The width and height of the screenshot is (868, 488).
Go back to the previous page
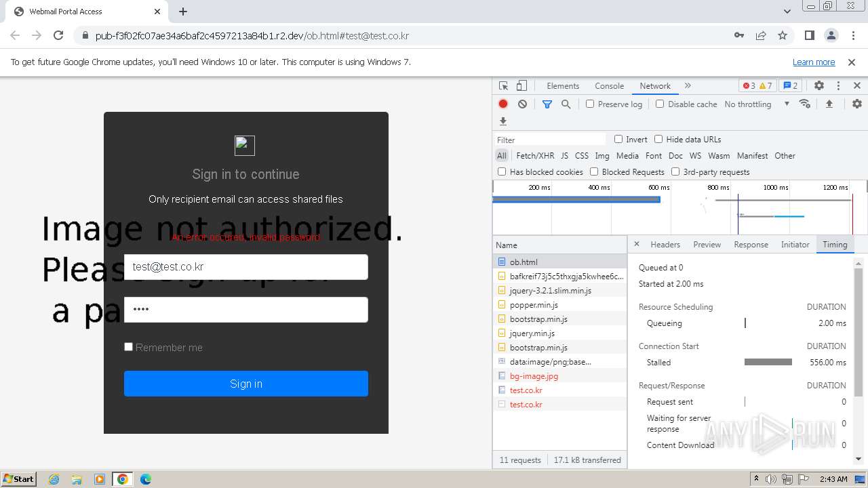pyautogui.click(x=15, y=35)
